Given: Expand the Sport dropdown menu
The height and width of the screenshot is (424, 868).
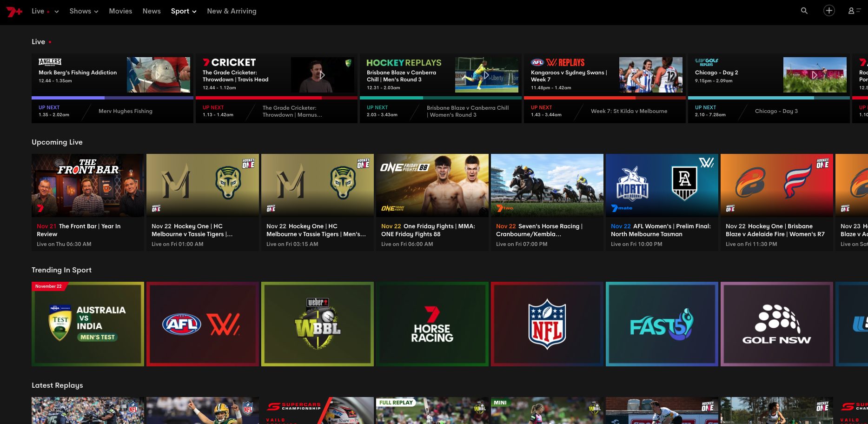Looking at the screenshot, I should (183, 11).
